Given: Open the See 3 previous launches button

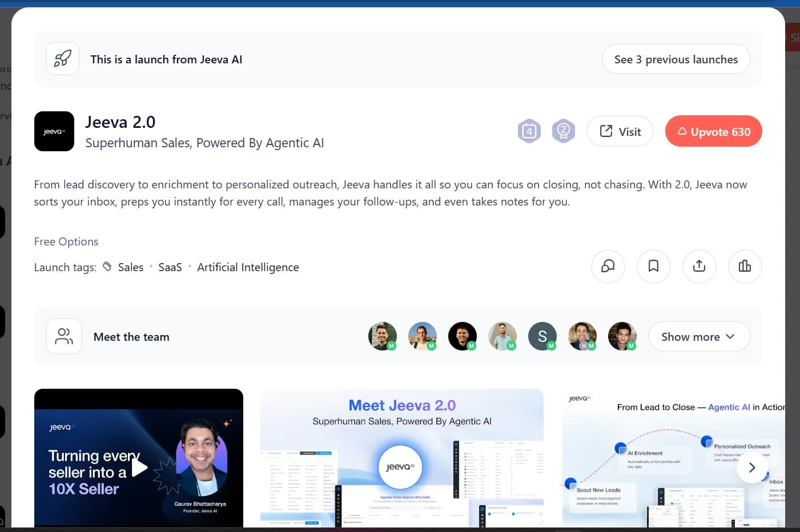Looking at the screenshot, I should 676,59.
